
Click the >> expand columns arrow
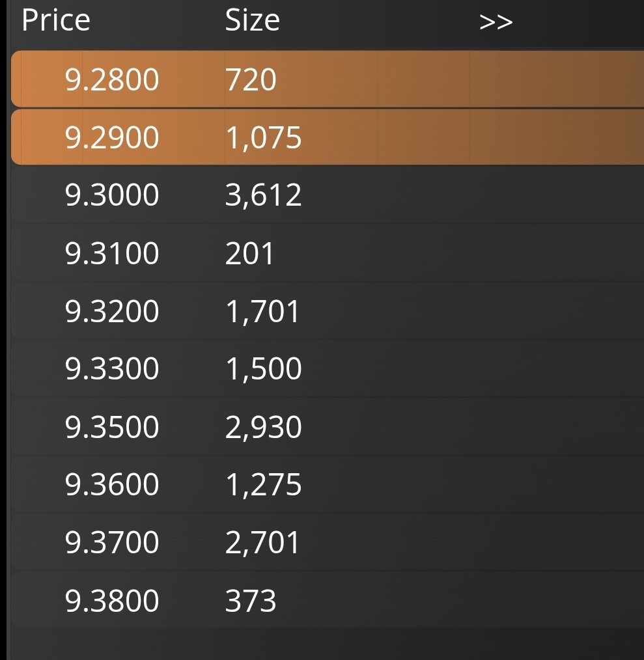click(496, 21)
